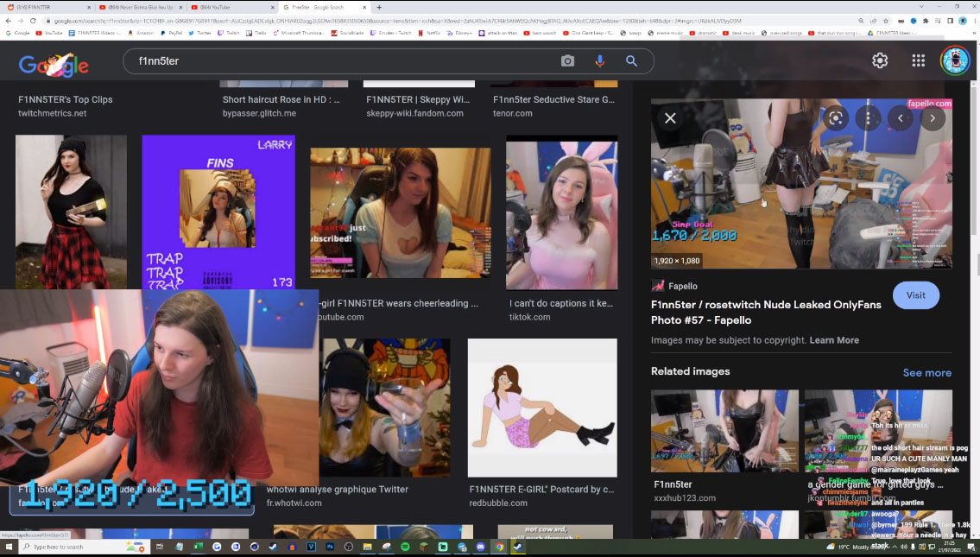Image resolution: width=980 pixels, height=557 pixels.
Task: Open the overused songs bookmark
Action: [781, 33]
